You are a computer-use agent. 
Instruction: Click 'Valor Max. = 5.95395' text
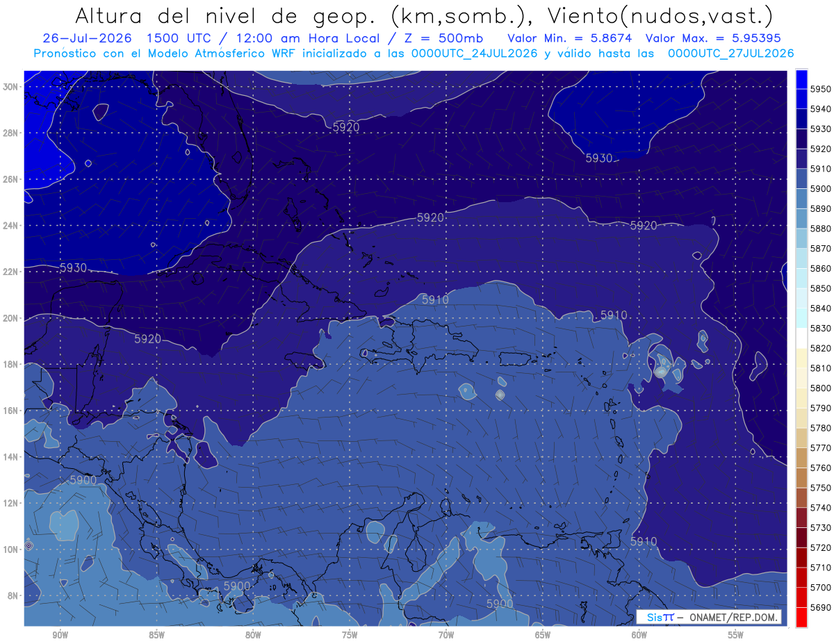point(713,38)
